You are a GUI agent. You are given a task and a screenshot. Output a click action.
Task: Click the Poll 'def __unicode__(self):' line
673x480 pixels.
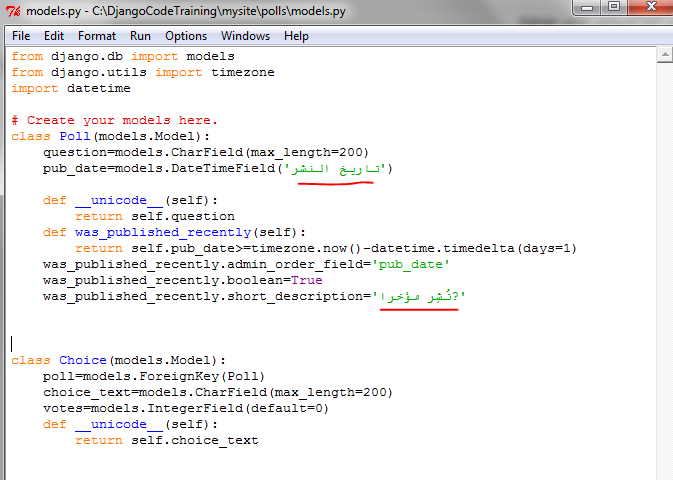(x=130, y=200)
